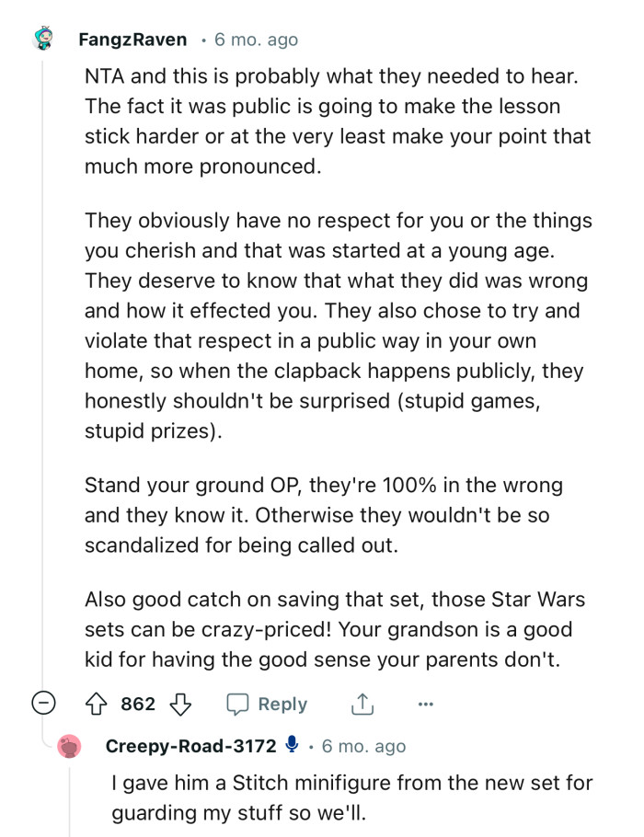Click the paragraph about Star Wars sets
644x837 pixels.
pyautogui.click(x=334, y=629)
